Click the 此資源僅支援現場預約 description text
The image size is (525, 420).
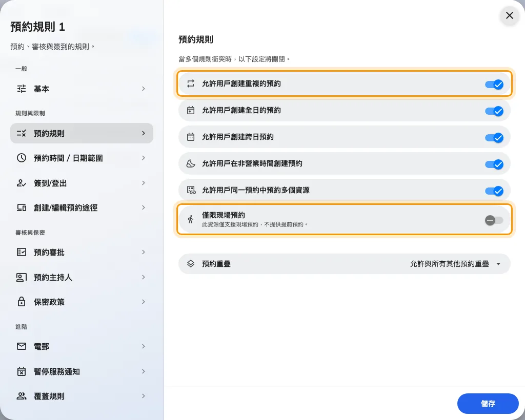[x=255, y=224]
